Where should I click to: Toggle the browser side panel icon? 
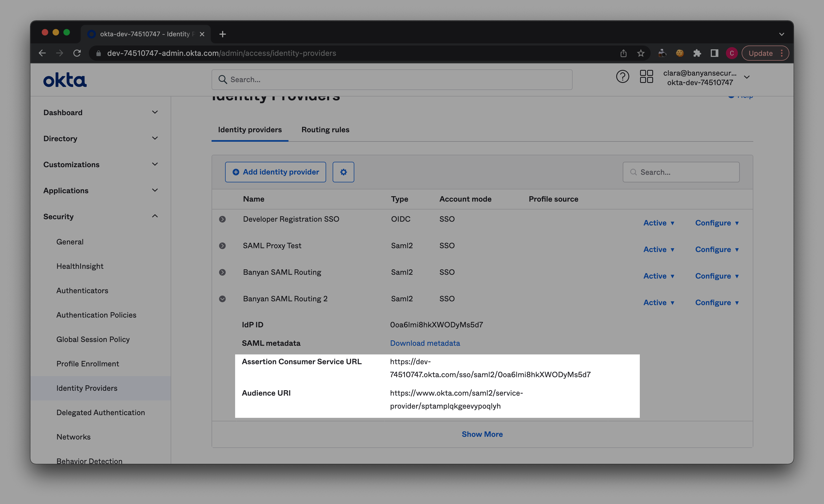click(714, 53)
